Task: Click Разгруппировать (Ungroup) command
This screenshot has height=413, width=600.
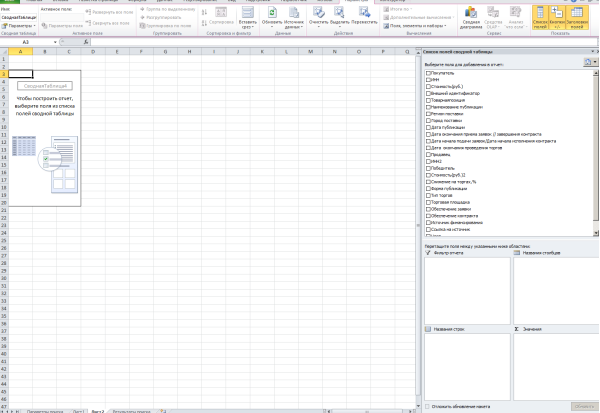Action: point(160,17)
